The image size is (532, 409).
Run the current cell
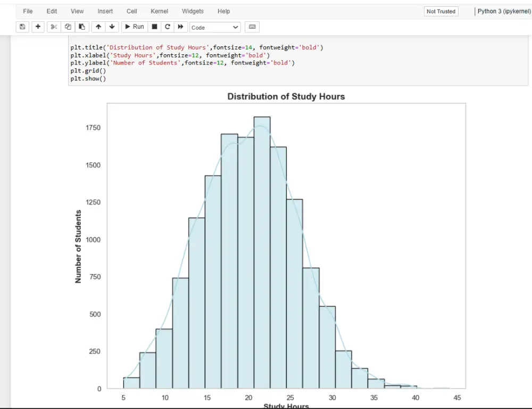point(134,27)
